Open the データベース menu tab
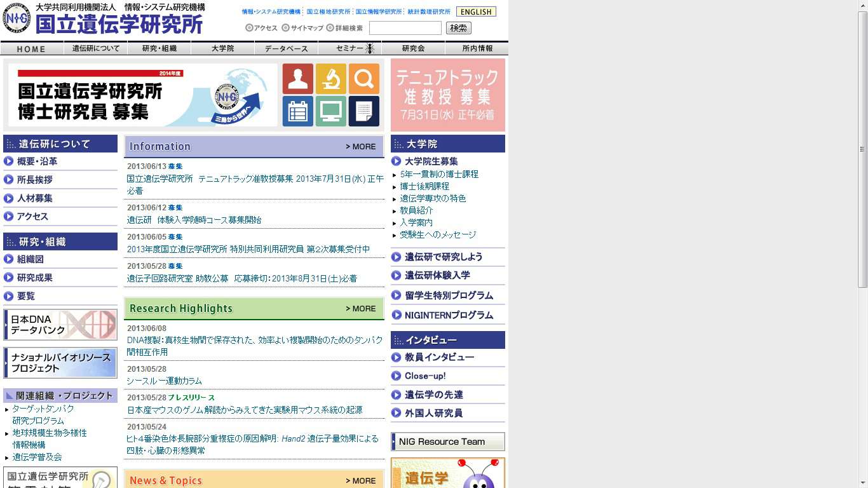868x488 pixels. (286, 48)
